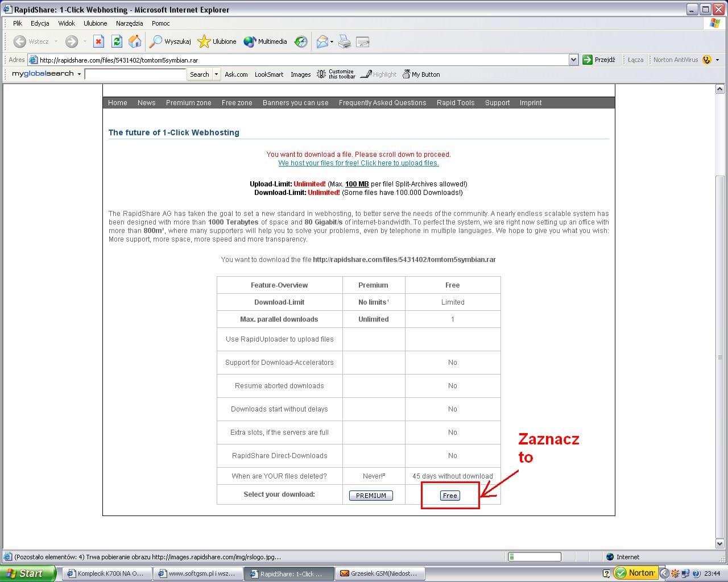The height and width of the screenshot is (582, 728).
Task: Follow the 'We host your files for free' link
Action: (x=358, y=163)
